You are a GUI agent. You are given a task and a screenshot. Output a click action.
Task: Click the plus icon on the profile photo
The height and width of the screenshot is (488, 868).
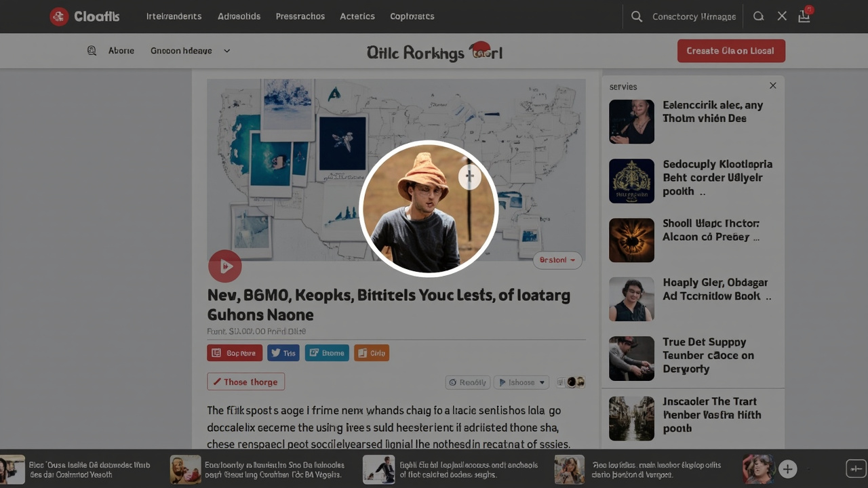[469, 176]
